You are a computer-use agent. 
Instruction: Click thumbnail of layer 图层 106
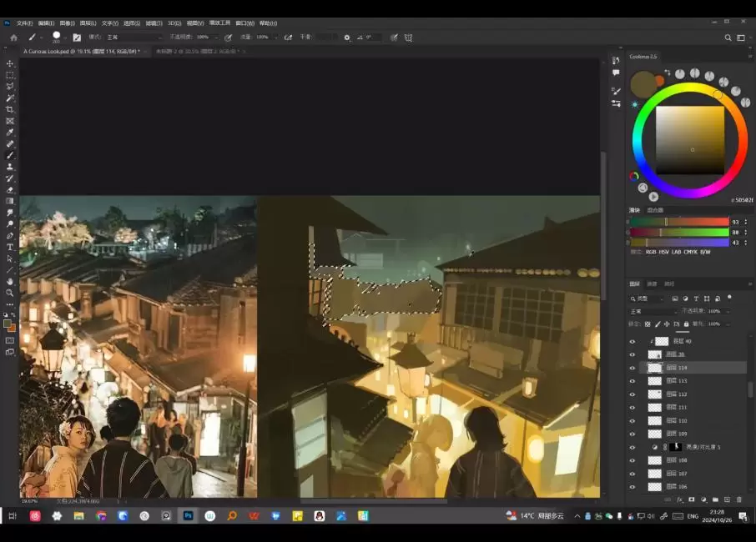pyautogui.click(x=655, y=487)
